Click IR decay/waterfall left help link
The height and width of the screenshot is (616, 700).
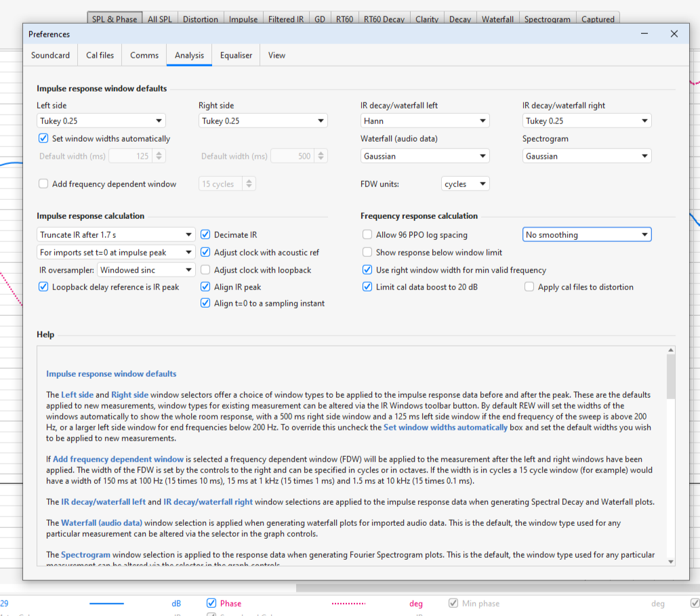pyautogui.click(x=103, y=501)
